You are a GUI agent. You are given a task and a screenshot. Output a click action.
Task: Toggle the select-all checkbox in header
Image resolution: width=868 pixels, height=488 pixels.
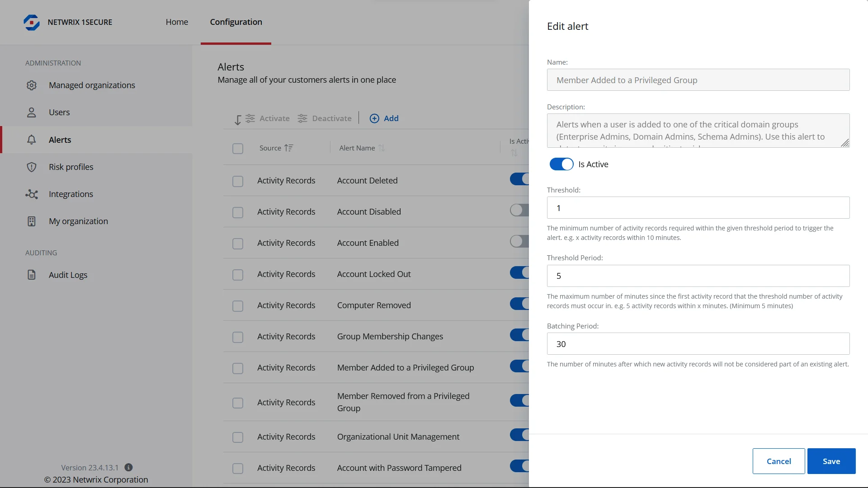238,149
